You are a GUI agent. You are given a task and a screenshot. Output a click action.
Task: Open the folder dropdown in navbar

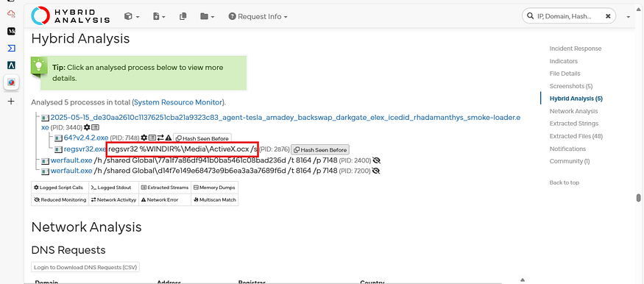[x=208, y=16]
